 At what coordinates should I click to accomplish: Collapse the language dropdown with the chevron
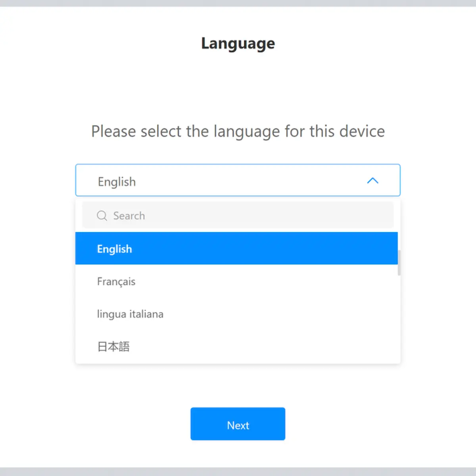[x=372, y=180]
